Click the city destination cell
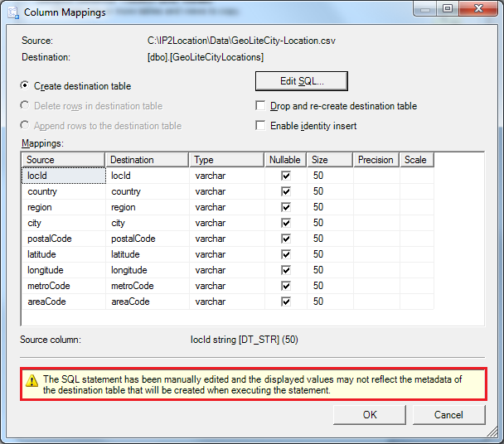The image size is (504, 444). tap(148, 223)
